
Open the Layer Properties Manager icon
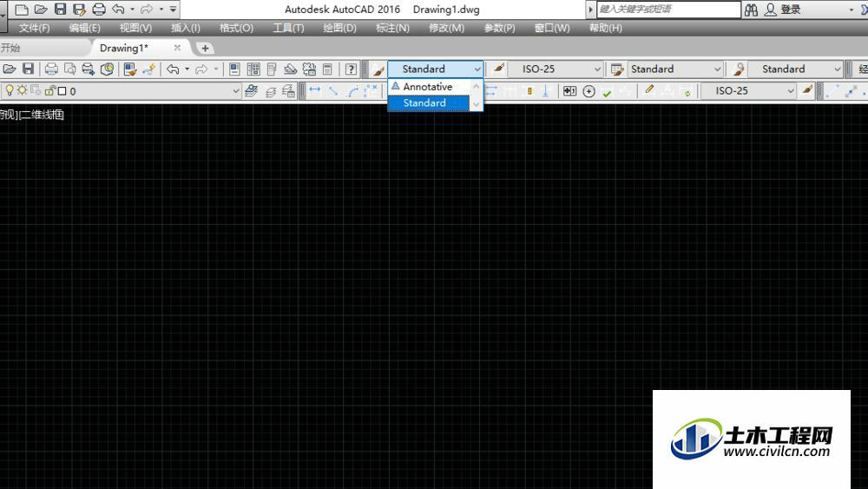(x=252, y=91)
